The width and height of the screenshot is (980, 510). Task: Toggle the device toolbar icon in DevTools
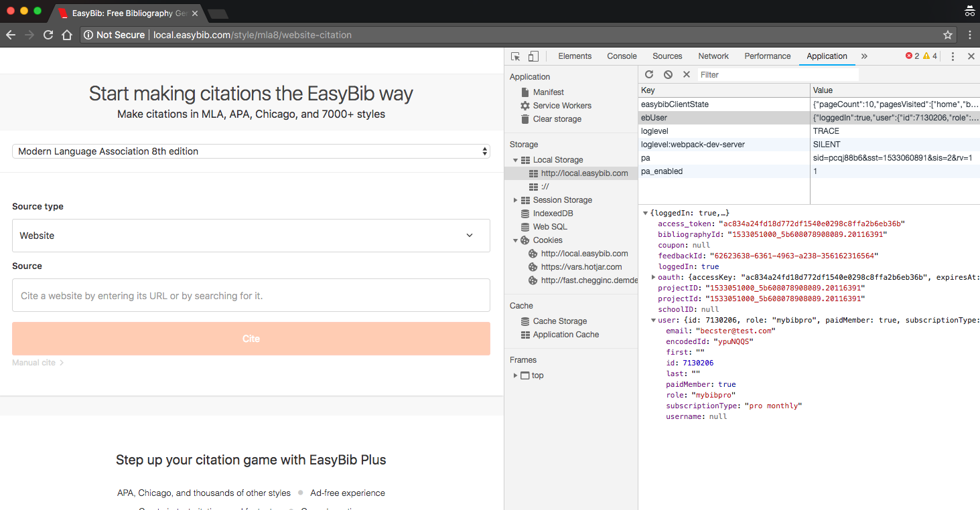(533, 56)
